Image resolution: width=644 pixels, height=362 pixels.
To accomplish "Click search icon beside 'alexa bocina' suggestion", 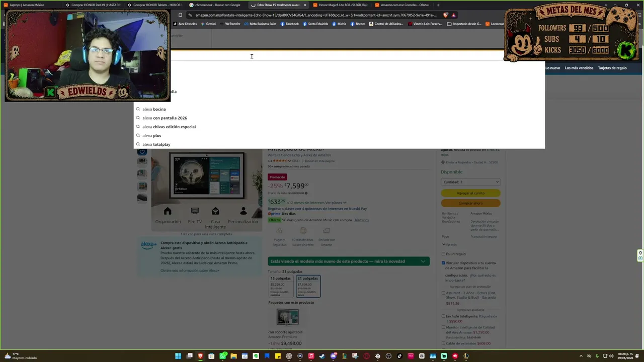I will click(x=138, y=109).
